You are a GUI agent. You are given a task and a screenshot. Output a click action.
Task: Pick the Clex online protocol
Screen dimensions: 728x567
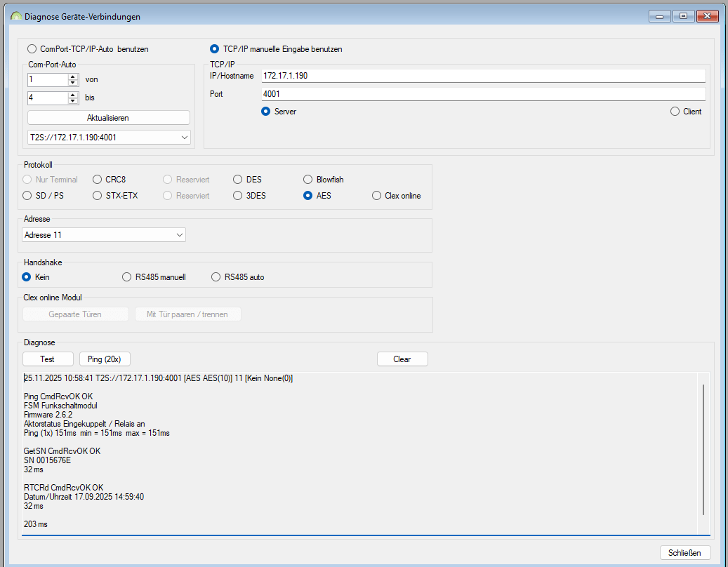(377, 196)
